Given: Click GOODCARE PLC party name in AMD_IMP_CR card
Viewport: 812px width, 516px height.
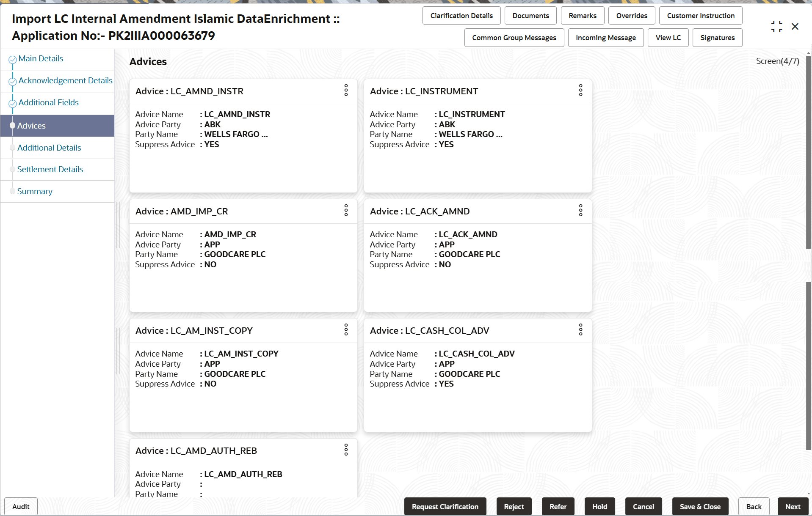Looking at the screenshot, I should (x=235, y=255).
